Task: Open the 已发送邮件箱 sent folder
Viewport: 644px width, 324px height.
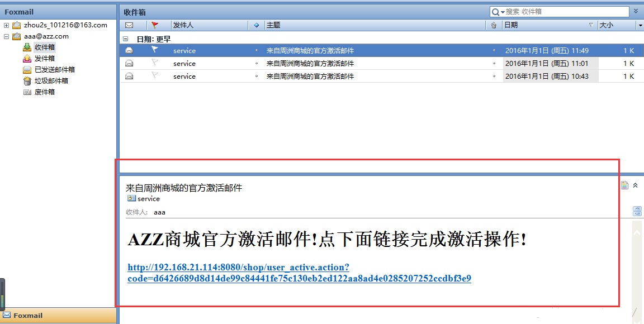Action: click(55, 69)
